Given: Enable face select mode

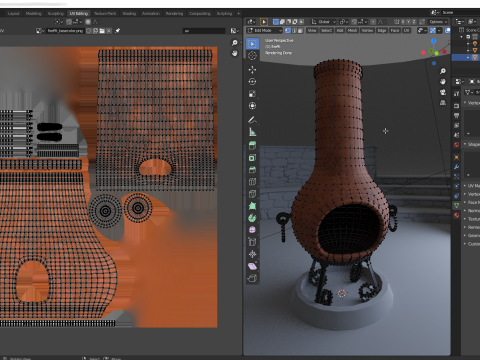Looking at the screenshot, I should point(300,30).
